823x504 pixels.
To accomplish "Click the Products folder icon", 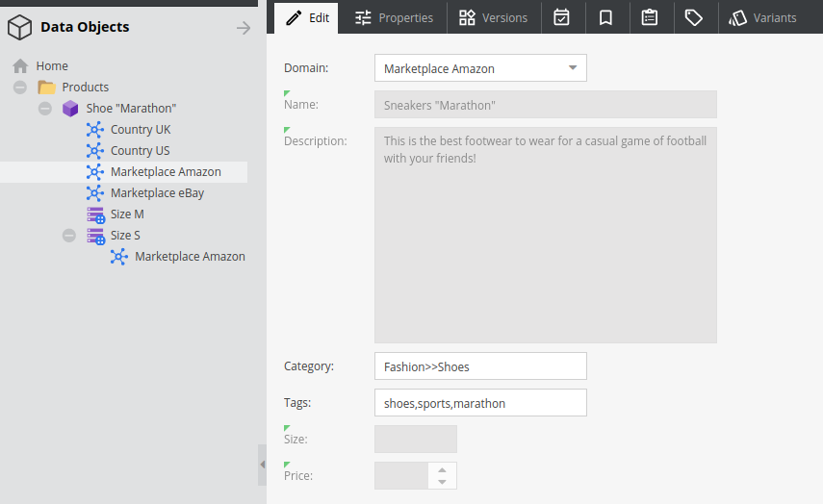I will [x=47, y=88].
